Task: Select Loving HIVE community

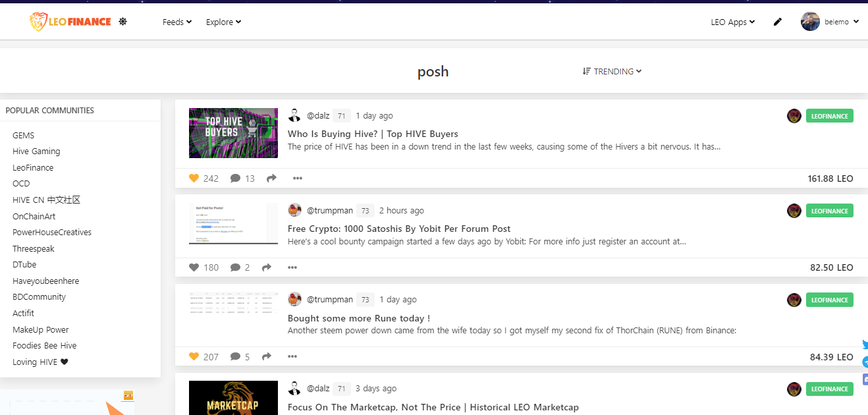Action: [40, 362]
